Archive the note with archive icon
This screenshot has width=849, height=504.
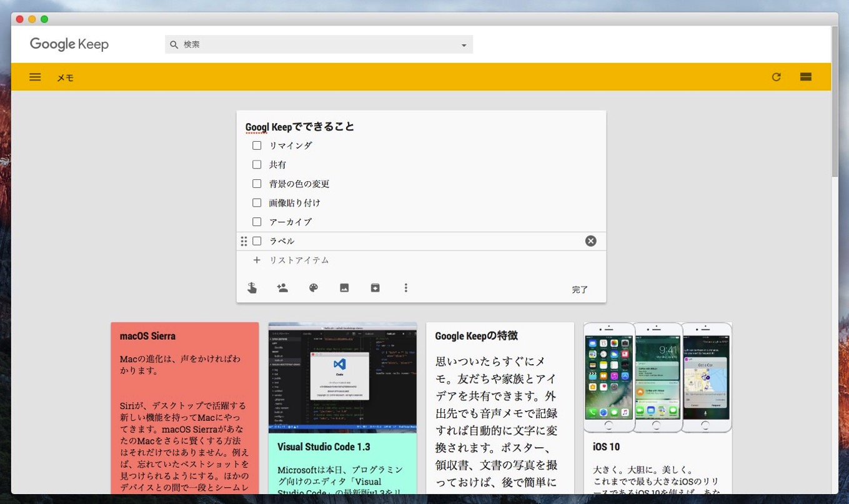coord(375,288)
